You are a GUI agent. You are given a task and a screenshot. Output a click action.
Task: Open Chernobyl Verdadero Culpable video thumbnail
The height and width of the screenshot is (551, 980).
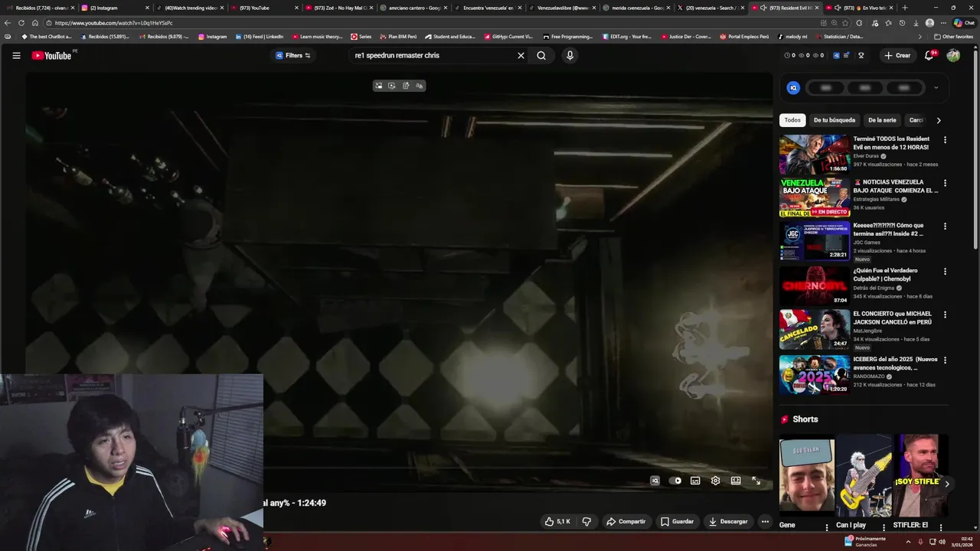point(815,285)
